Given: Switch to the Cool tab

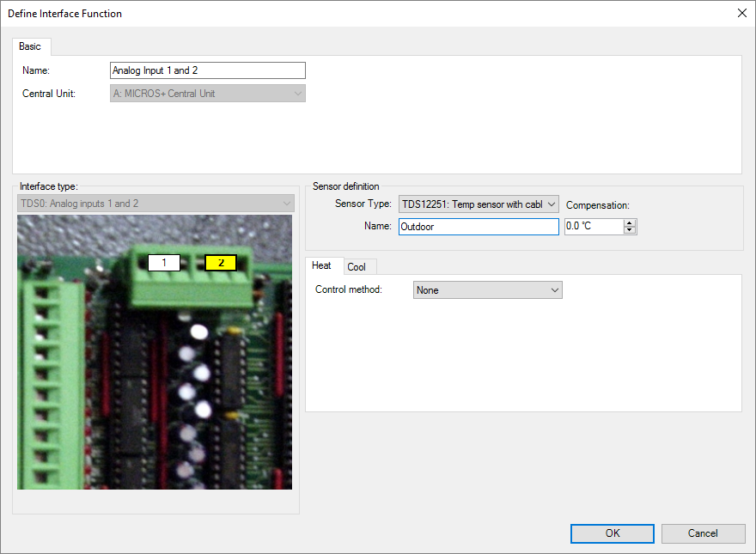Looking at the screenshot, I should pos(357,267).
